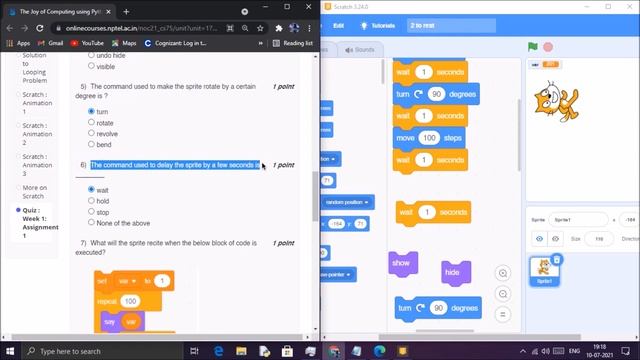Viewport: 640px width, 360px height.
Task: Open the Reading list
Action: tap(293, 43)
